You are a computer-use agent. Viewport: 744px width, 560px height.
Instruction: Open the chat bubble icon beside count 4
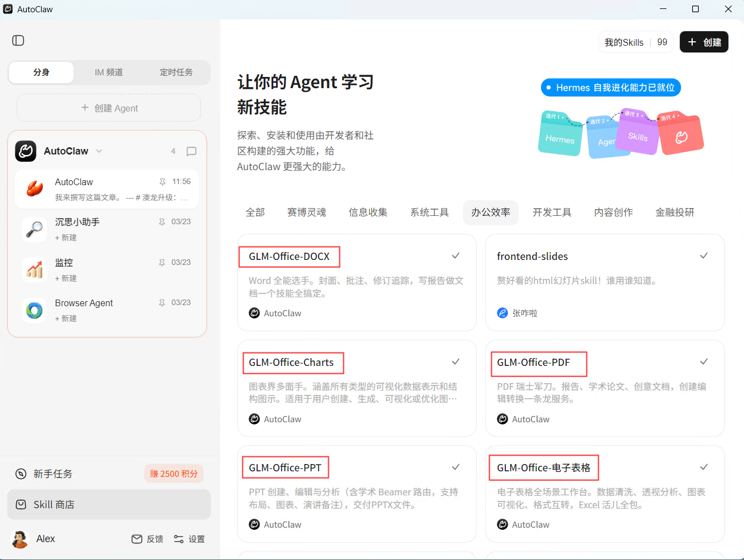191,151
